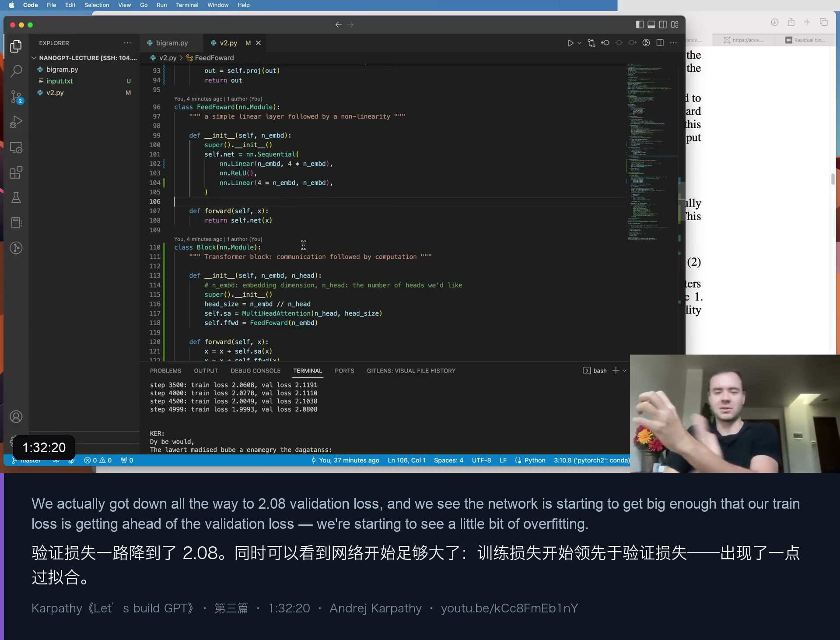Click the toggle file blame icon in editor toolbar

pos(646,43)
